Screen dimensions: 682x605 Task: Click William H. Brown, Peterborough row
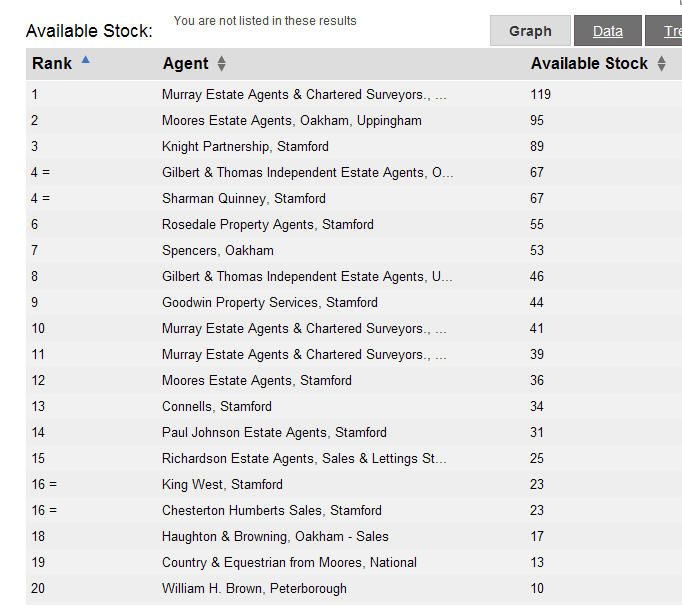[354, 588]
